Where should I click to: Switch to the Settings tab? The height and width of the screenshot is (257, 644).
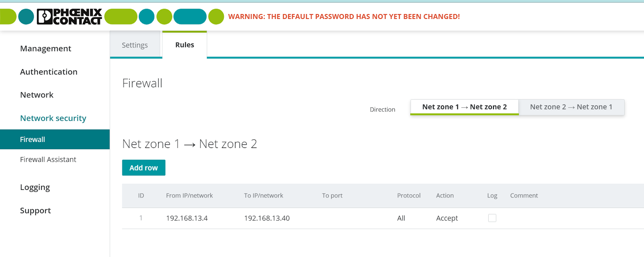pos(135,45)
